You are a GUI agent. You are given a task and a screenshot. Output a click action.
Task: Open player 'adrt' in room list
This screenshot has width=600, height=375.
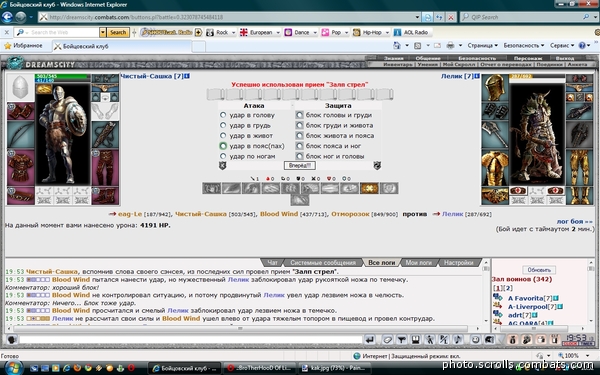tap(515, 315)
